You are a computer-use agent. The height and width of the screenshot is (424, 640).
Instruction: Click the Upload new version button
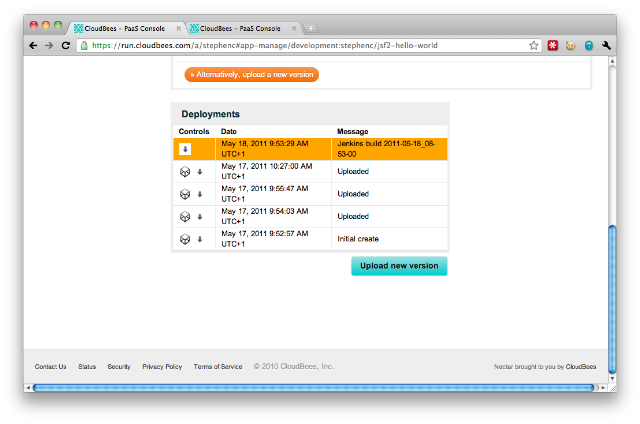(399, 266)
